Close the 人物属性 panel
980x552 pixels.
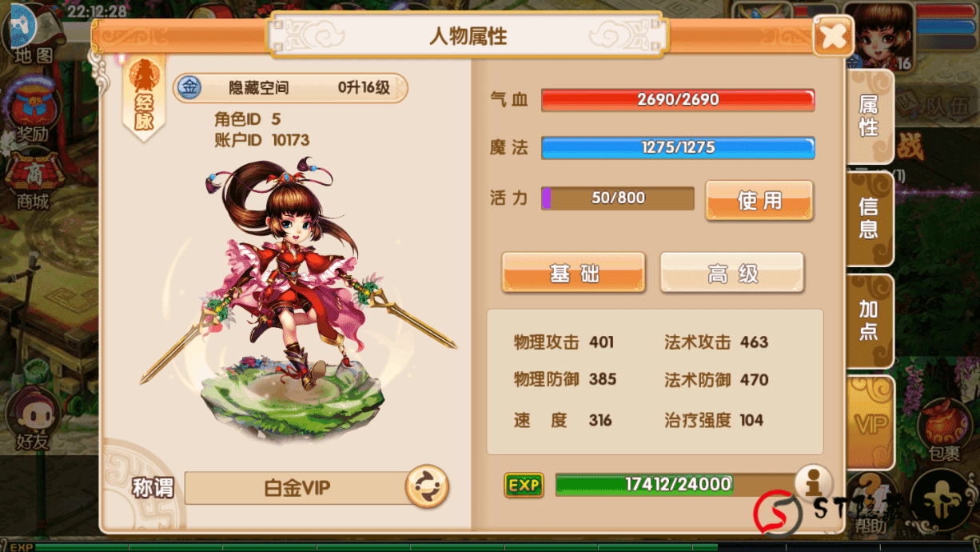833,36
